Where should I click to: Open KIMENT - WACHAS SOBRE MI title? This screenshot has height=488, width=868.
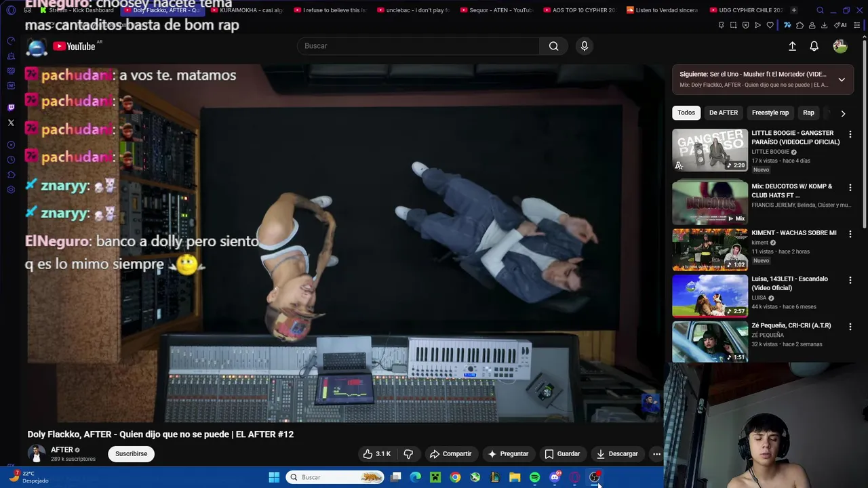tap(794, 233)
